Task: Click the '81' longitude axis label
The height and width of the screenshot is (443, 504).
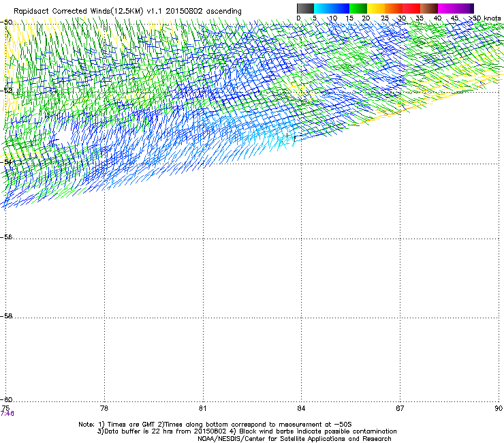Action: click(202, 408)
